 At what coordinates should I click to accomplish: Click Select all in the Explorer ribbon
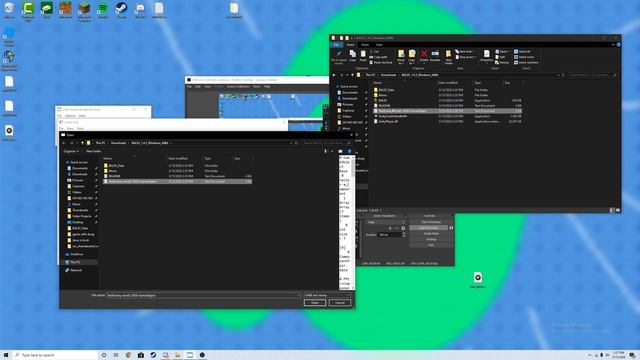pyautogui.click(x=522, y=51)
